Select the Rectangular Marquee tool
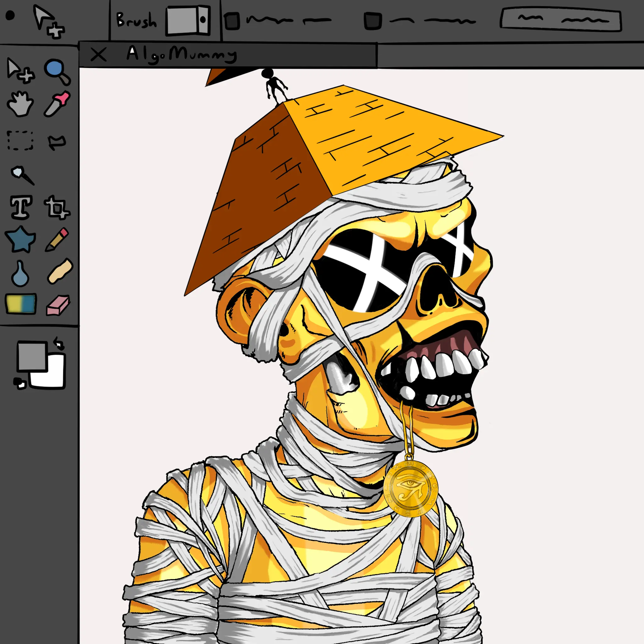Screen dimensions: 644x644 coord(20,140)
